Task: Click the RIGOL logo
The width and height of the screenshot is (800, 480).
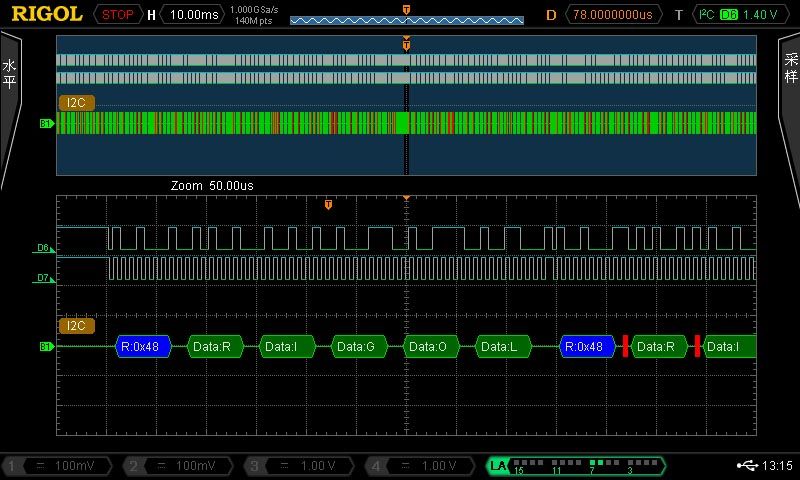Action: pyautogui.click(x=47, y=14)
